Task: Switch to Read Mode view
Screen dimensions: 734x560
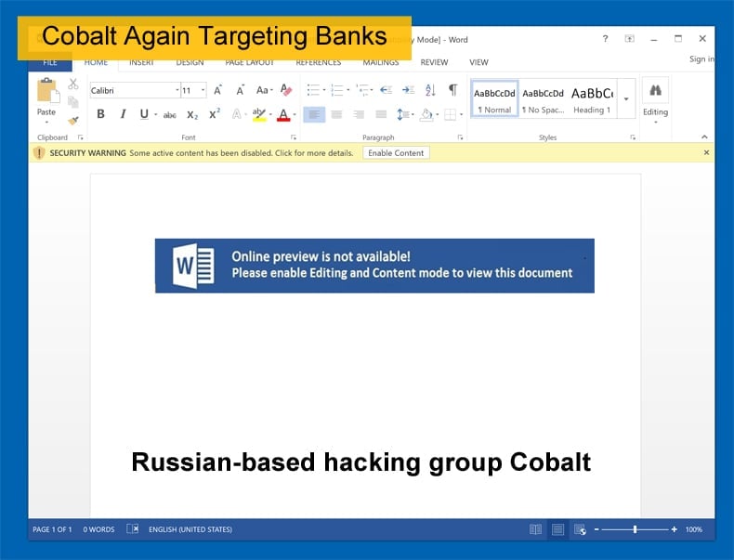Action: click(535, 529)
